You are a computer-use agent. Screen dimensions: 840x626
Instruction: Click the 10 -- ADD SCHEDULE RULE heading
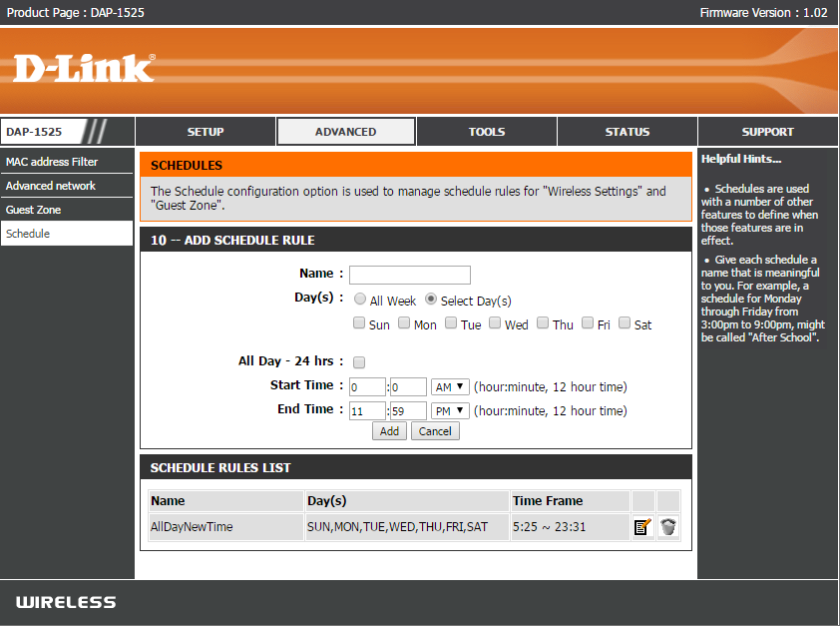pos(232,240)
